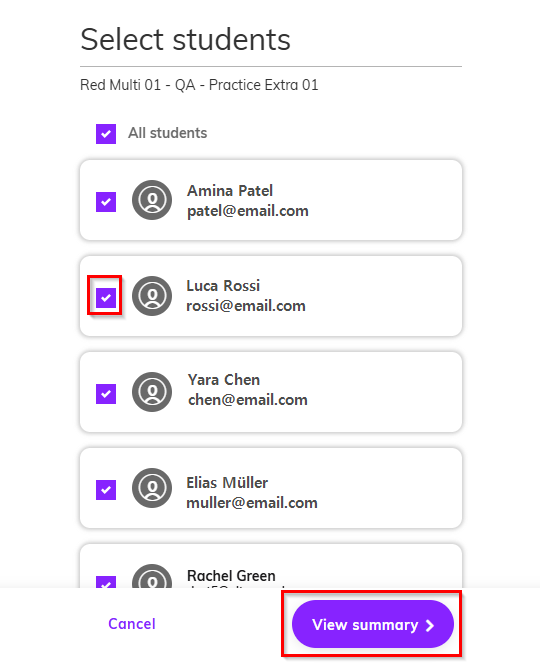Click Yara Chen's avatar icon

152,392
